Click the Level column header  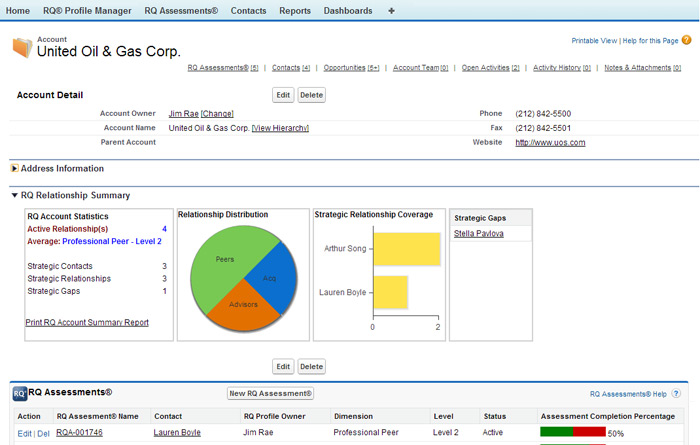click(x=443, y=416)
